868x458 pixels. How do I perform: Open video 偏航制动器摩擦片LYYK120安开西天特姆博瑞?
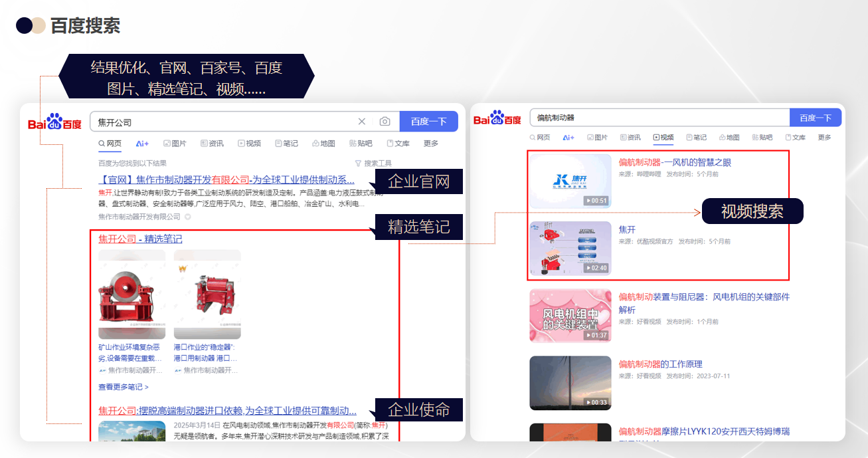pos(704,431)
